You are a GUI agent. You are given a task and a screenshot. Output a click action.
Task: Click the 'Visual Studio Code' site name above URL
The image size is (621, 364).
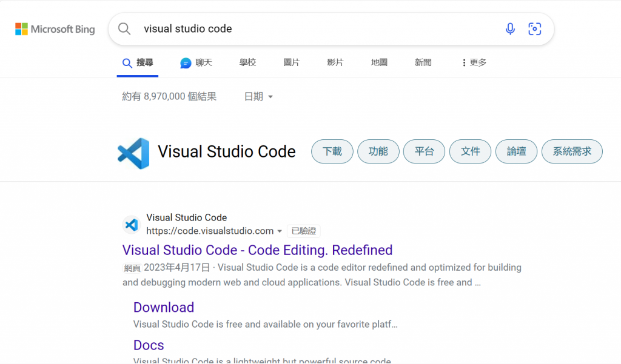coord(187,217)
